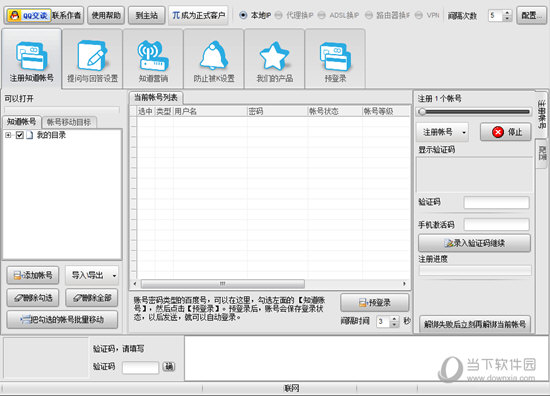Click 录入验证码继续 button
The image size is (550, 396).
click(x=474, y=243)
